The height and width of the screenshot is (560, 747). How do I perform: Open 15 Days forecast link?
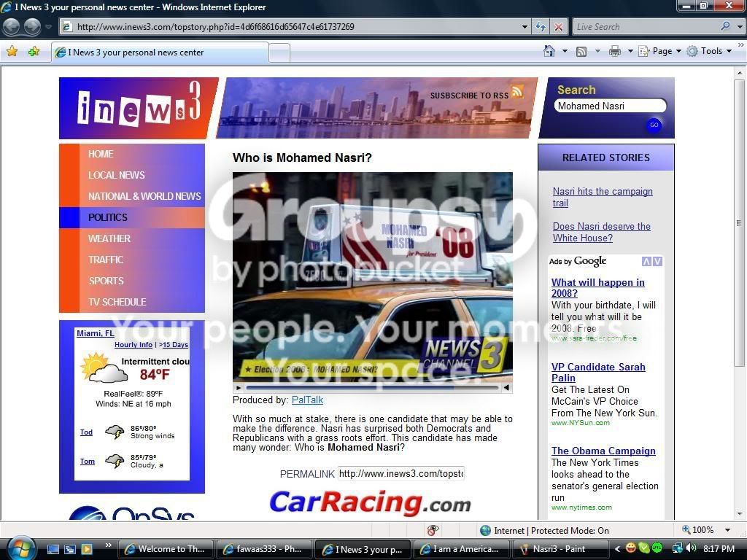[175, 345]
